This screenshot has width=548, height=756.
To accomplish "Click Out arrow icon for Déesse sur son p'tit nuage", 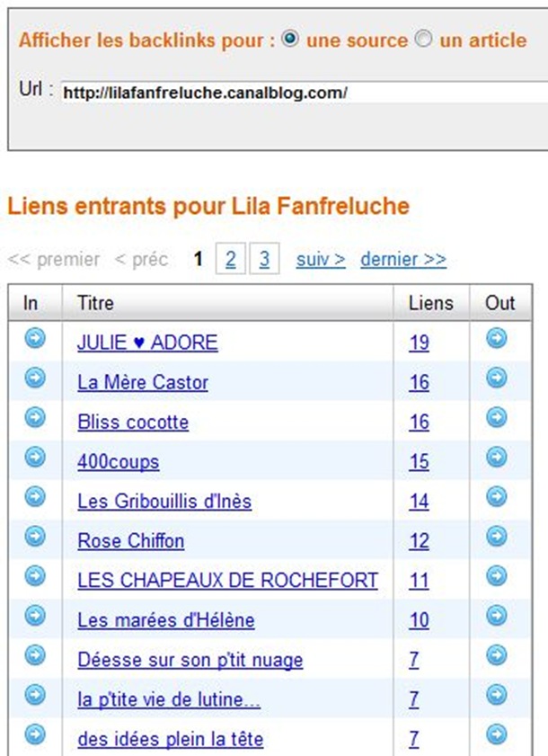I will pos(497,655).
